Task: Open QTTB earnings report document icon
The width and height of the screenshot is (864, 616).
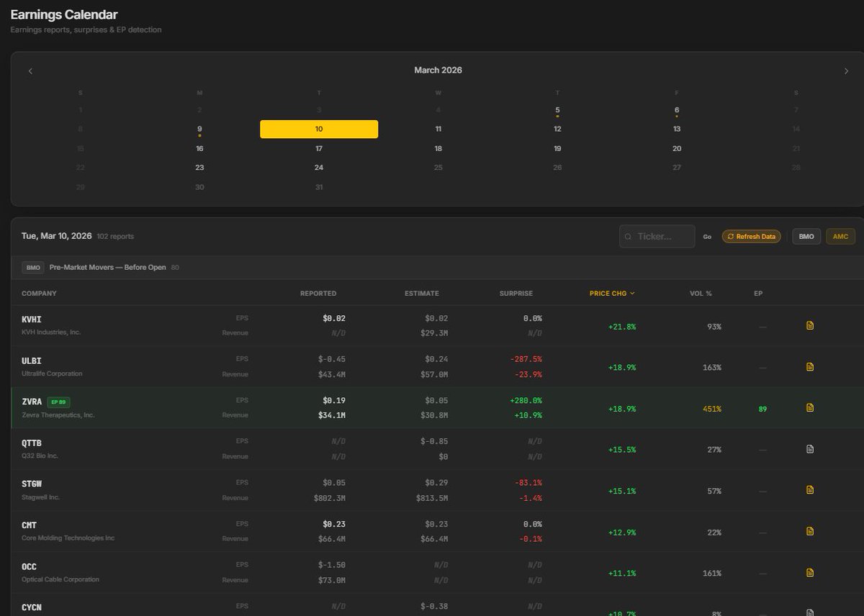Action: coord(810,449)
